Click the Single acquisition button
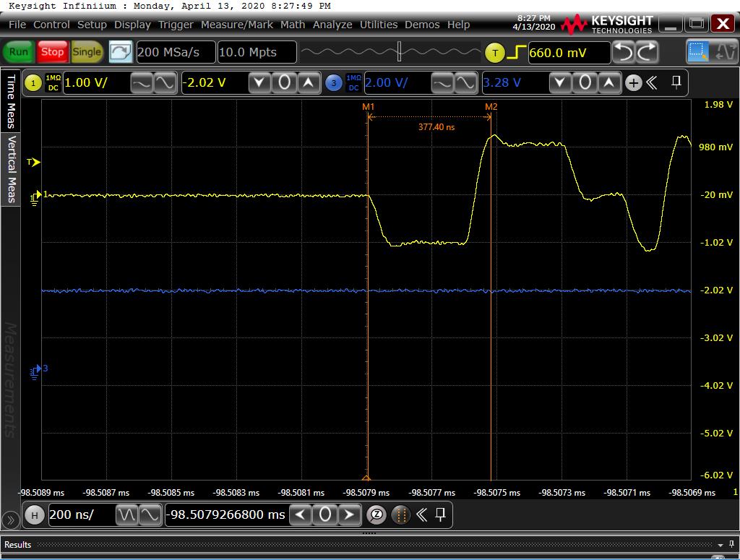740x560 pixels. pos(87,52)
